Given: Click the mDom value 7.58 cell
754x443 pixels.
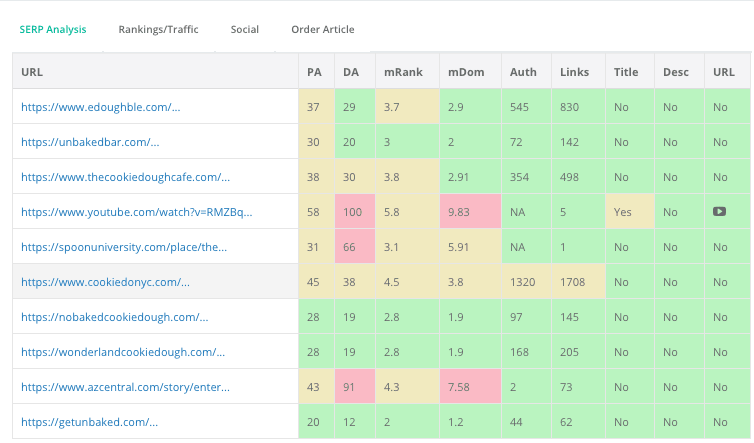Looking at the screenshot, I should pos(470,387).
